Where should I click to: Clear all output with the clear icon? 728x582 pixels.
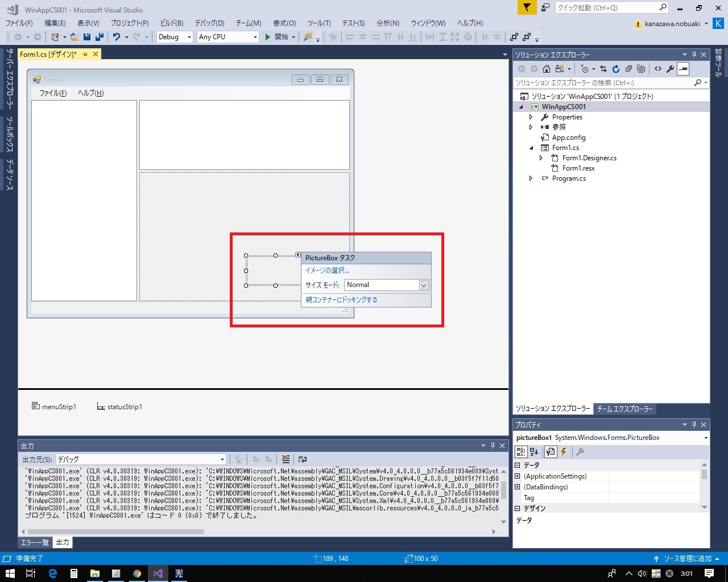(x=286, y=459)
